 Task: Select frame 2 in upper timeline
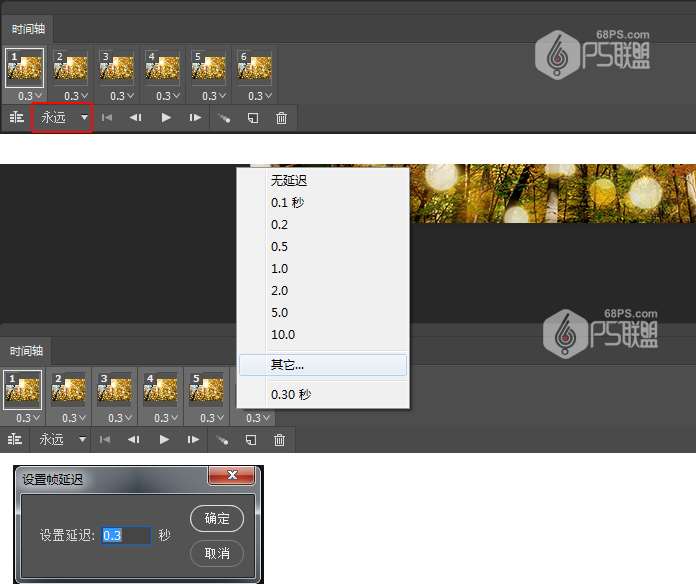point(70,68)
